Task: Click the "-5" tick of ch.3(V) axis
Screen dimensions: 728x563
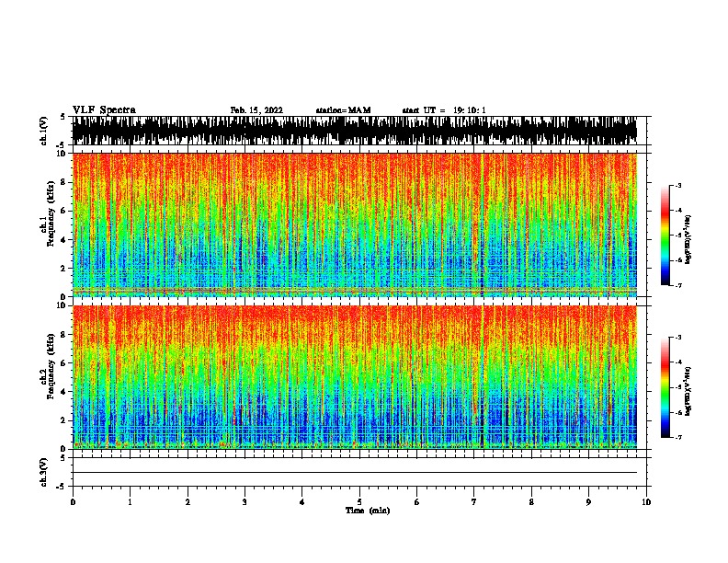Action: (x=62, y=487)
